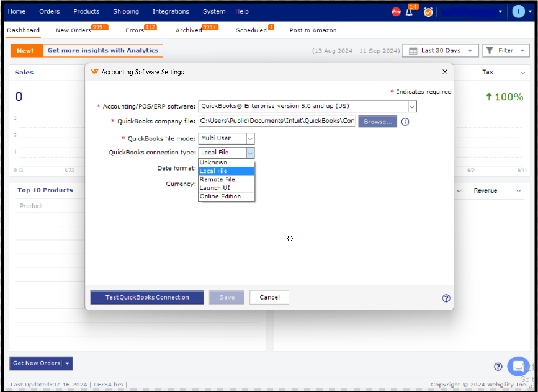538x392 pixels.
Task: Open help icon in settings dialog
Action: click(446, 298)
